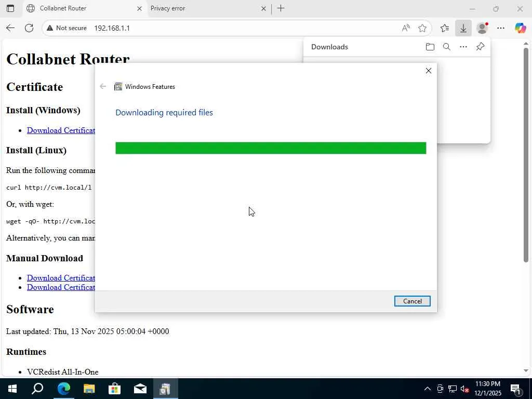Click the Windows Features title icon
This screenshot has height=399, width=532.
pos(118,87)
